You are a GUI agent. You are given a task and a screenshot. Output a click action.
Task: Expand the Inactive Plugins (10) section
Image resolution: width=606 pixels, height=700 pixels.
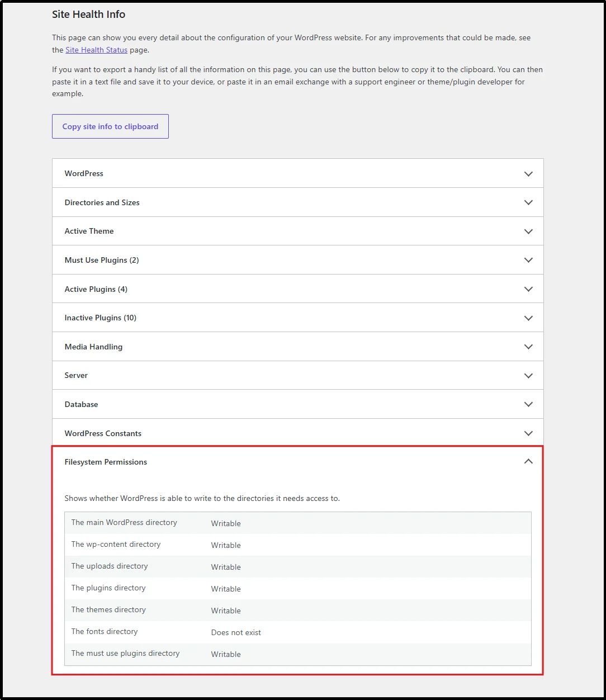[297, 318]
